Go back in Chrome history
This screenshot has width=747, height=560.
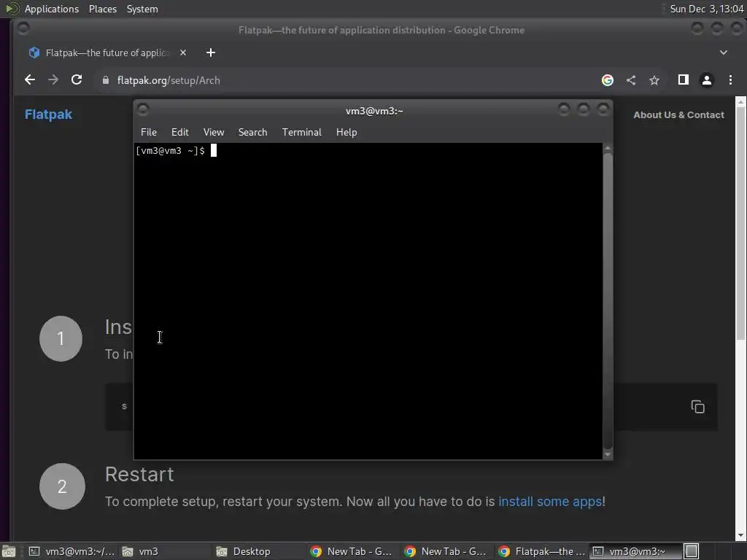[29, 80]
